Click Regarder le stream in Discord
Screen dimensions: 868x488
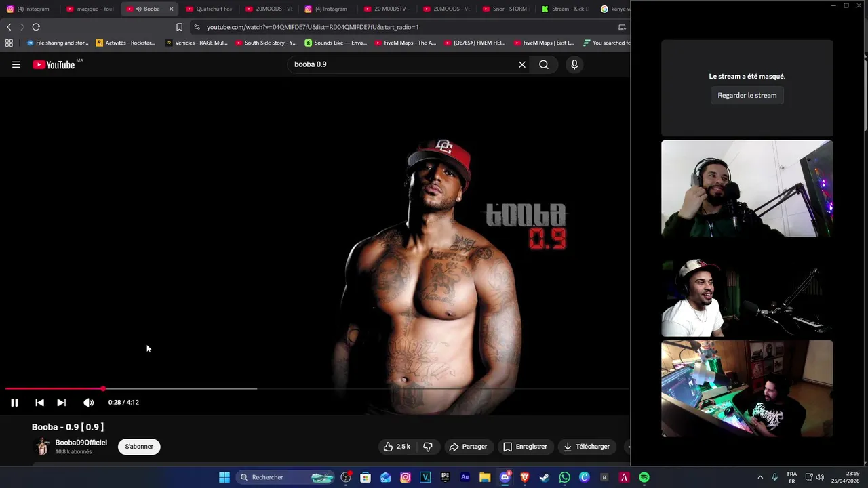[x=747, y=96]
